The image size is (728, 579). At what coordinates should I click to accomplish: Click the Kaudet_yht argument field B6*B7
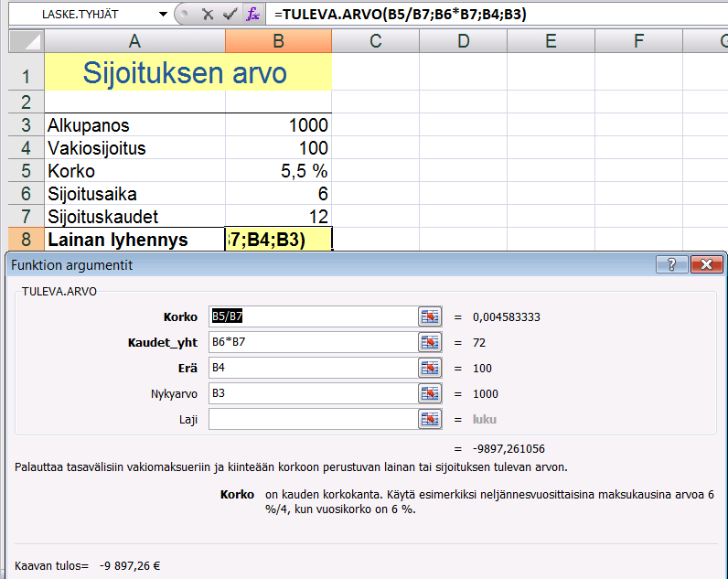[x=314, y=342]
